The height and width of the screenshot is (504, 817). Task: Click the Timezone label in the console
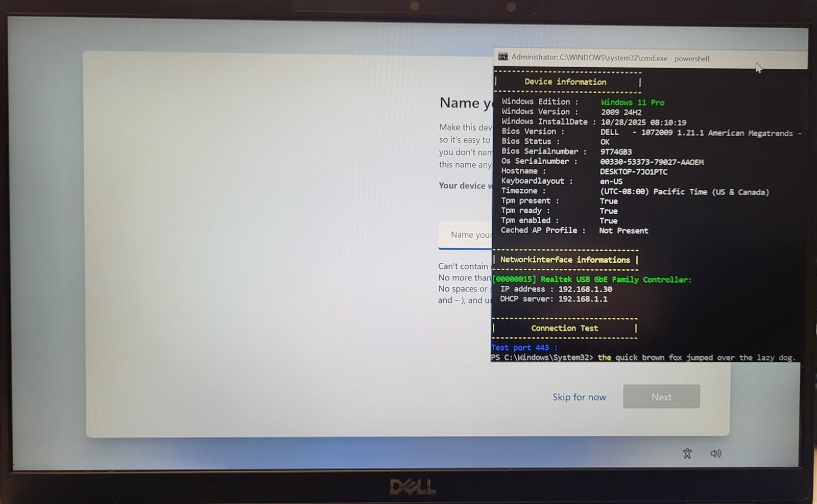coord(523,191)
